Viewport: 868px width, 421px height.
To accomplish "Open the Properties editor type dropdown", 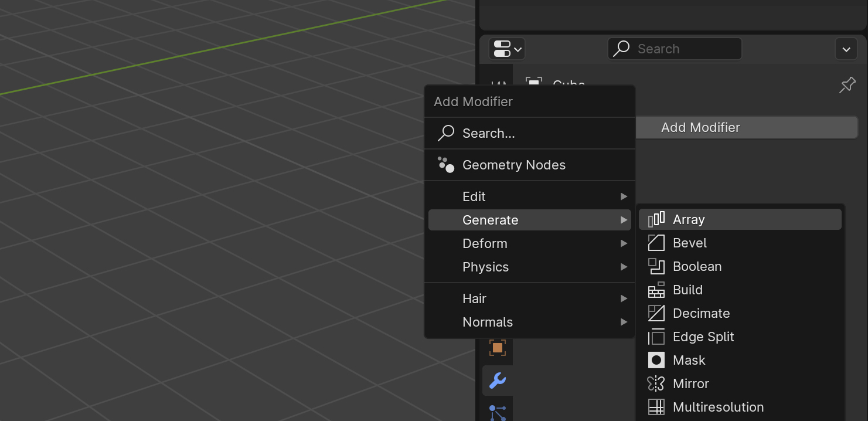I will click(507, 49).
